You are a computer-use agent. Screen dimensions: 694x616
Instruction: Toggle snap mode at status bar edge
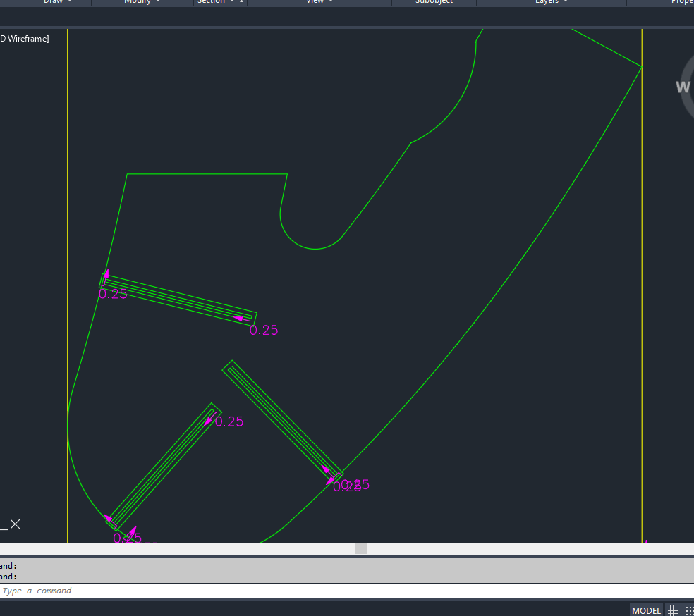[x=689, y=610]
